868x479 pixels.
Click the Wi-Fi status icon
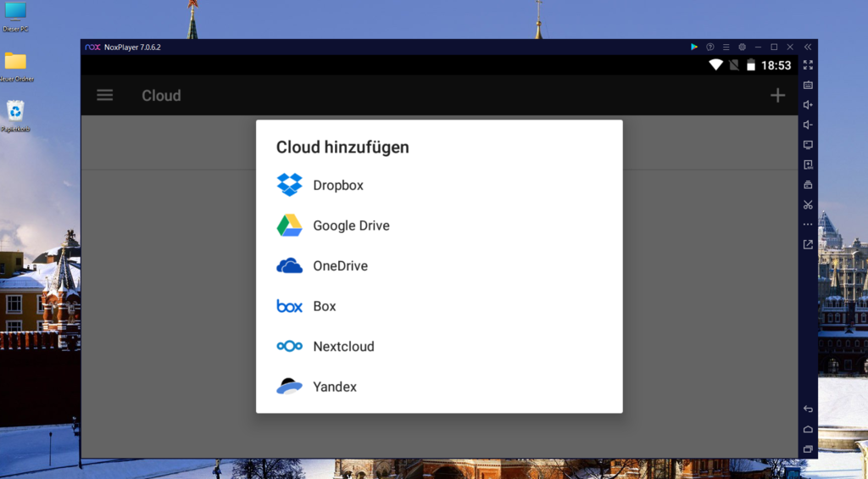coord(715,64)
